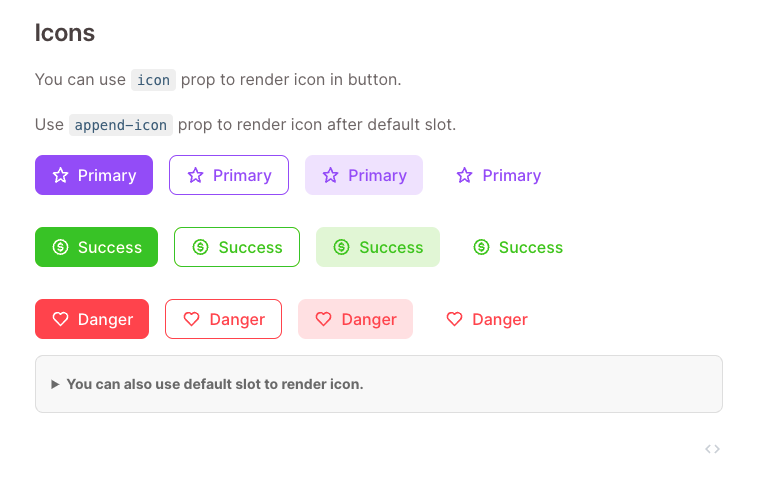Click the light-red Danger button label
This screenshot has height=479, width=762.
coord(369,320)
